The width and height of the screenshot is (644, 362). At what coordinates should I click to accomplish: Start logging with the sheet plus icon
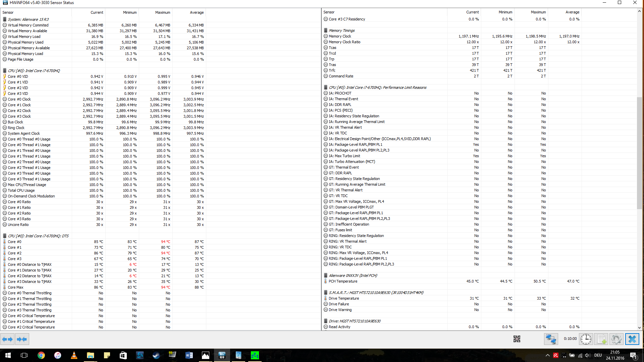[x=601, y=339]
